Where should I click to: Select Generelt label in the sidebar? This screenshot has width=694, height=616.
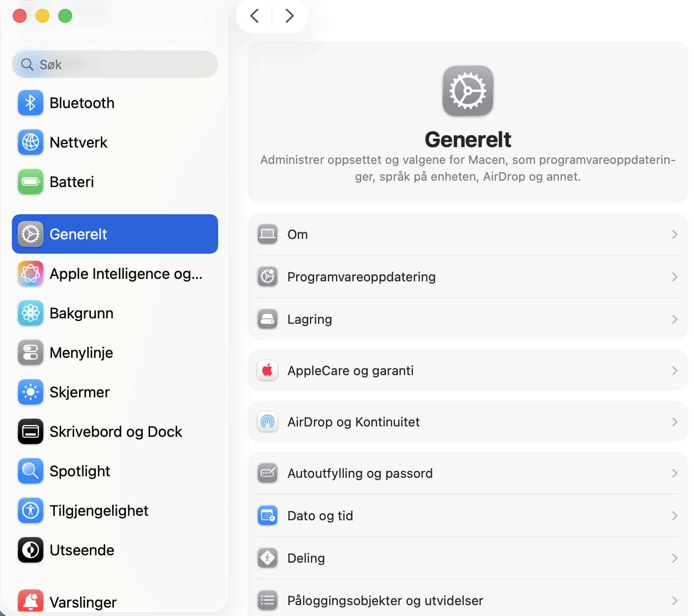coord(78,234)
